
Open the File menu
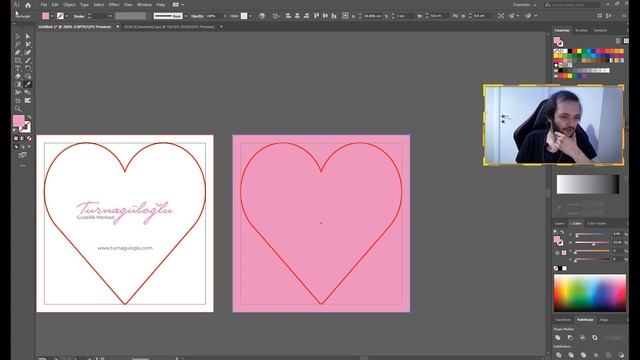44,5
